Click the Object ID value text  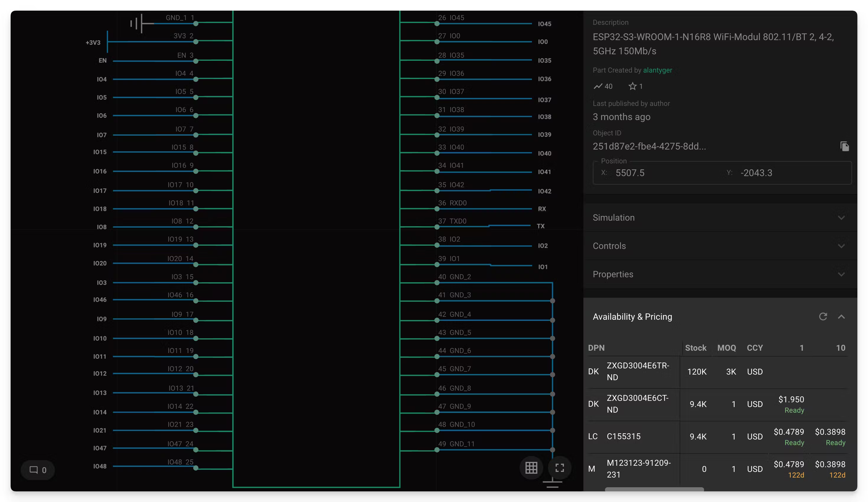click(x=649, y=146)
